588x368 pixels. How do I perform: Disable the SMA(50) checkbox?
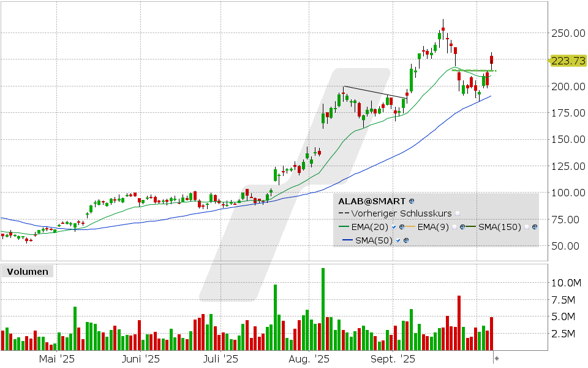click(398, 240)
